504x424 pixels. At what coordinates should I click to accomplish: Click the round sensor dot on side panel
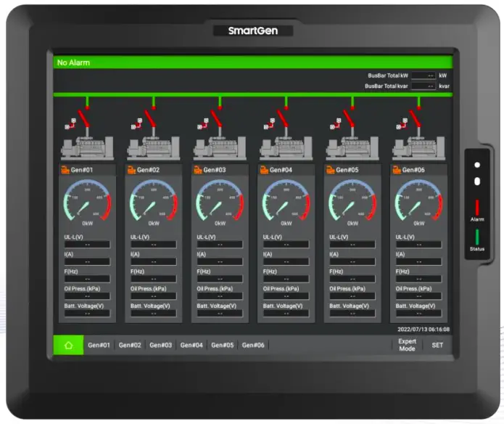[x=477, y=165]
